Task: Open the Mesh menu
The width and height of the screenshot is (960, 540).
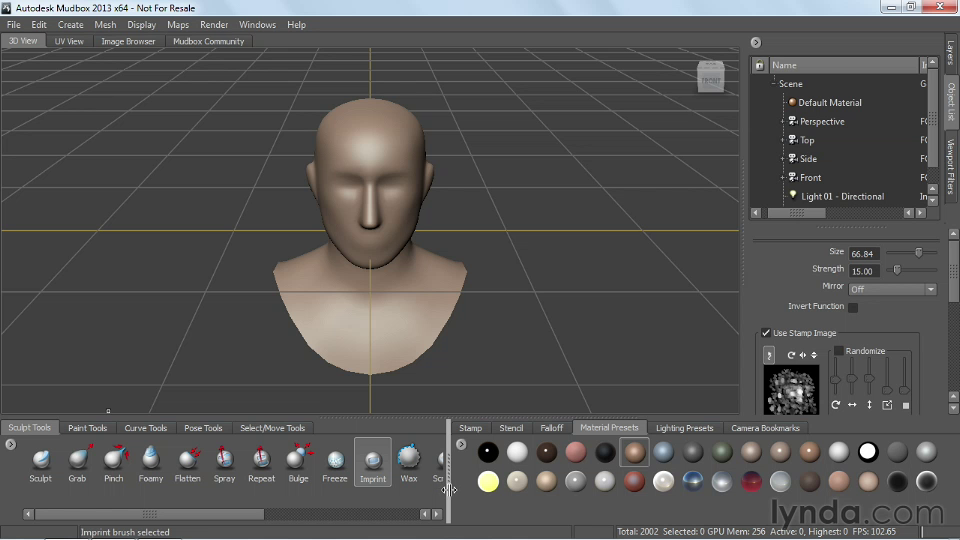Action: (x=105, y=24)
